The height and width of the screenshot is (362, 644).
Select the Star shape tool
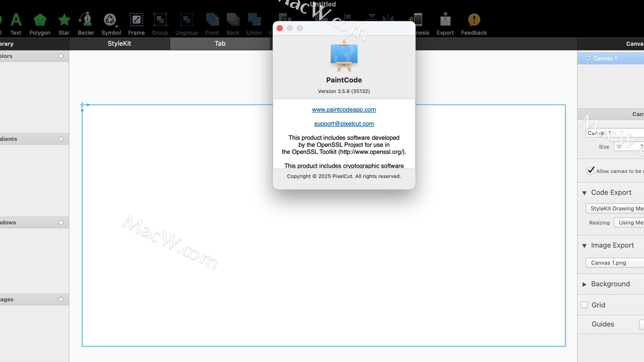(x=64, y=24)
